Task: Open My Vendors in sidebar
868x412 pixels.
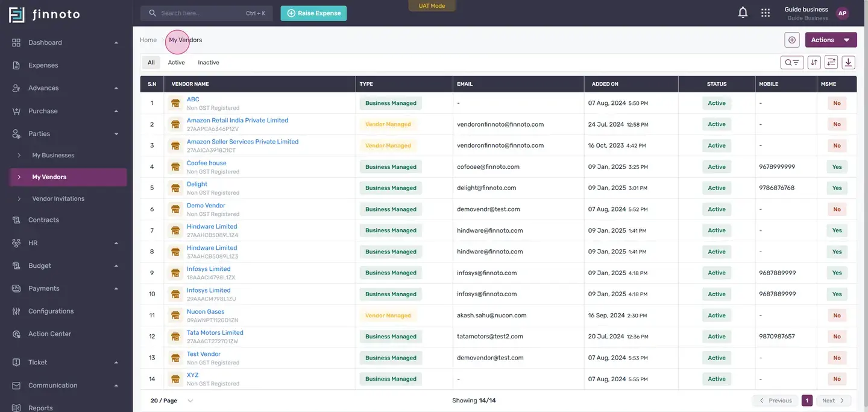Action: 68,177
